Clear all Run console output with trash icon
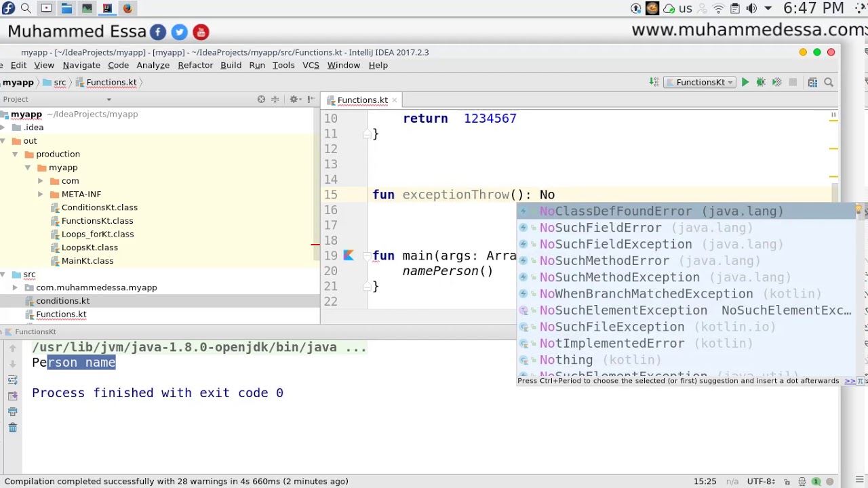The height and width of the screenshot is (488, 868). point(12,428)
